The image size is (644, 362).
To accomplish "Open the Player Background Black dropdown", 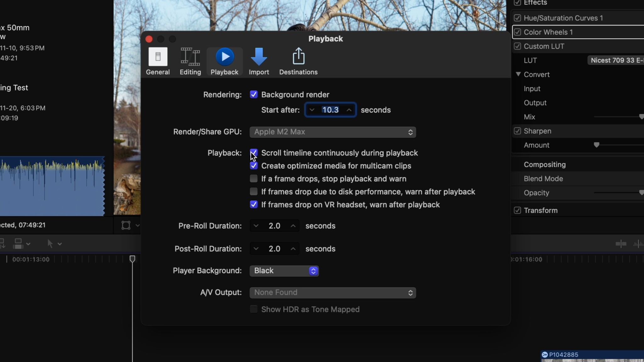I will 284,271.
